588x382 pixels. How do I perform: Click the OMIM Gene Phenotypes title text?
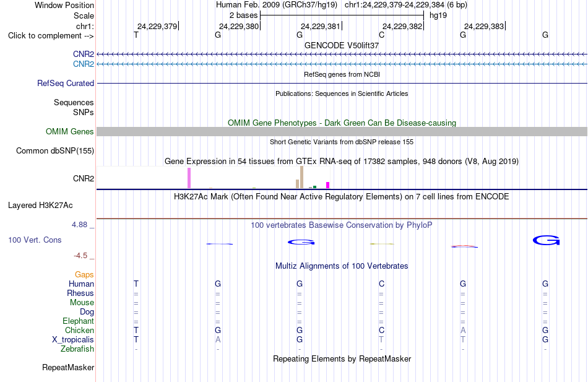[342, 123]
